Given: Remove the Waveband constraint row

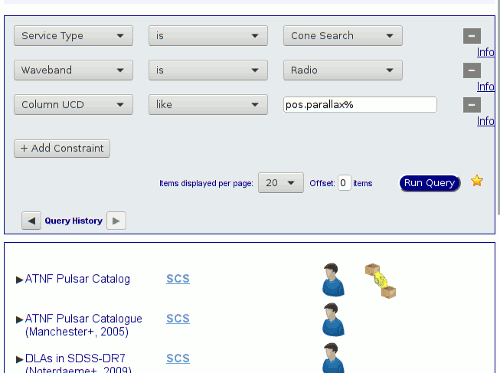Looking at the screenshot, I should coord(472,70).
